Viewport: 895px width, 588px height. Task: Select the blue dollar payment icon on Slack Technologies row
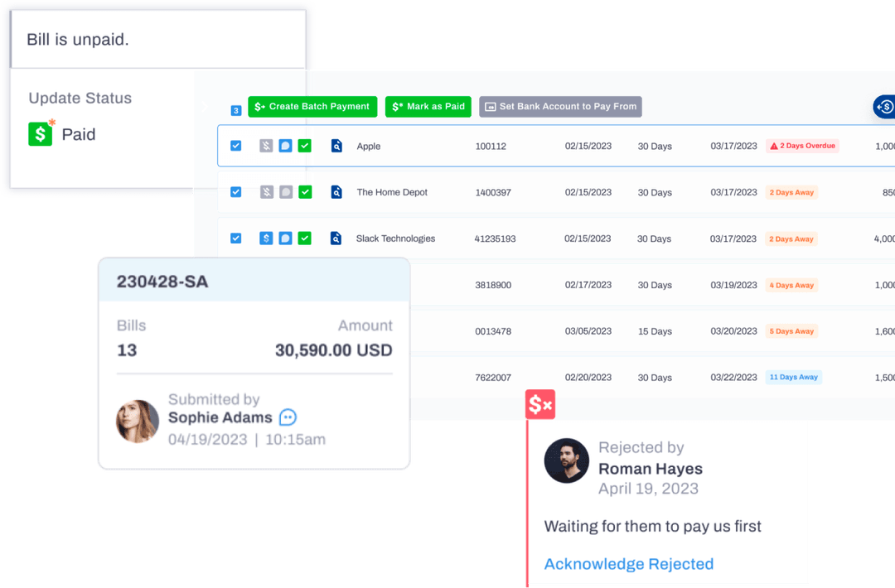point(266,239)
